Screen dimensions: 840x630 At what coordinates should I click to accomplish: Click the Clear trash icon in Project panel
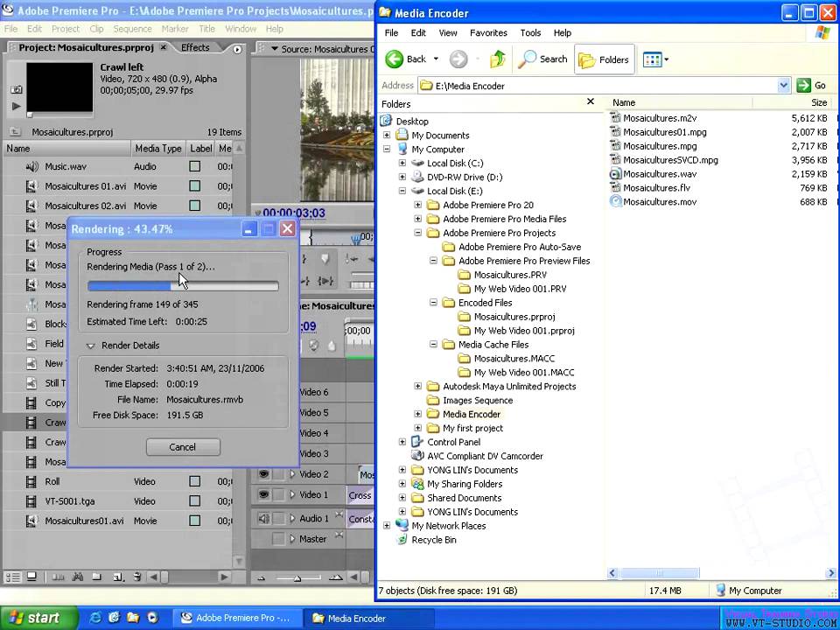pyautogui.click(x=137, y=577)
